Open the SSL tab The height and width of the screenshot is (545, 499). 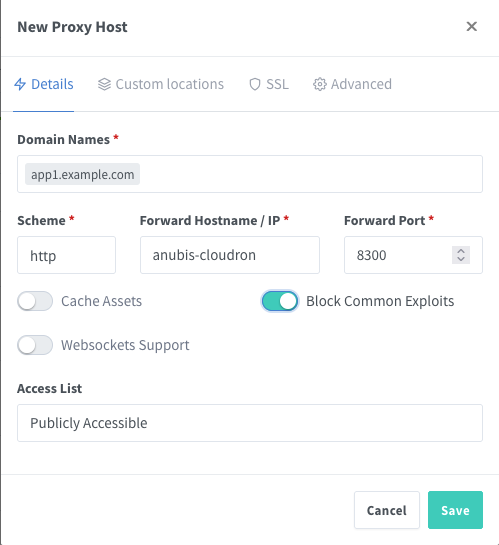[x=269, y=84]
